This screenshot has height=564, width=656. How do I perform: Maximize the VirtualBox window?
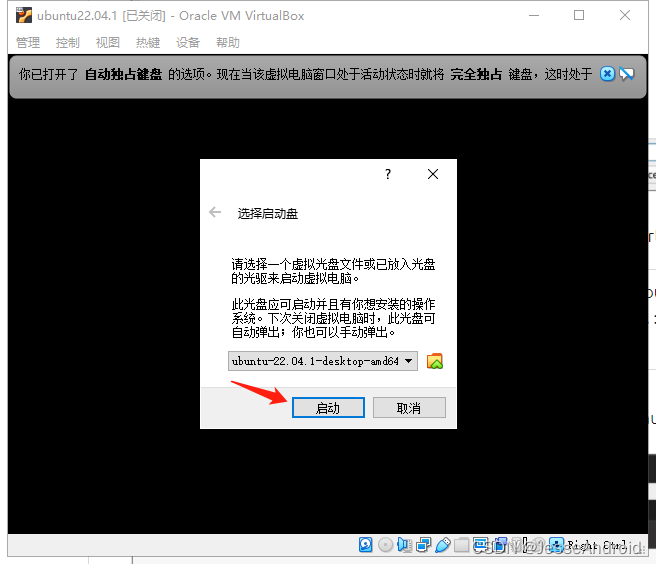[579, 15]
